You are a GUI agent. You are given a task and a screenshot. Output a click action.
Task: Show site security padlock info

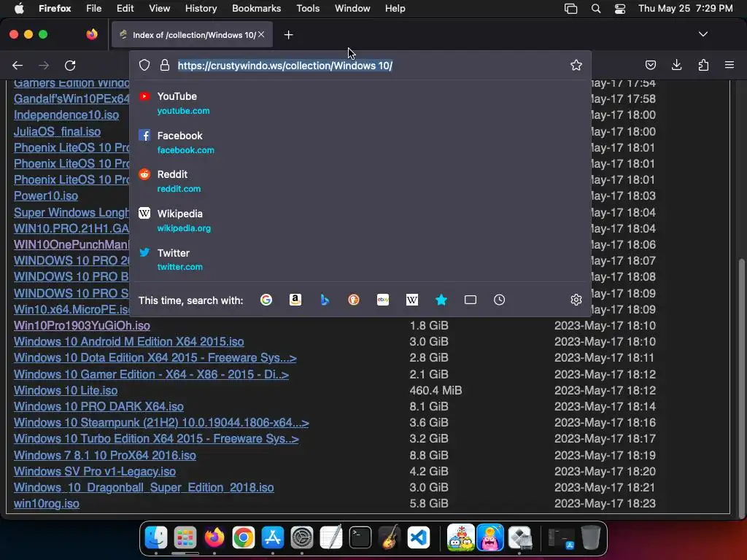tap(165, 65)
